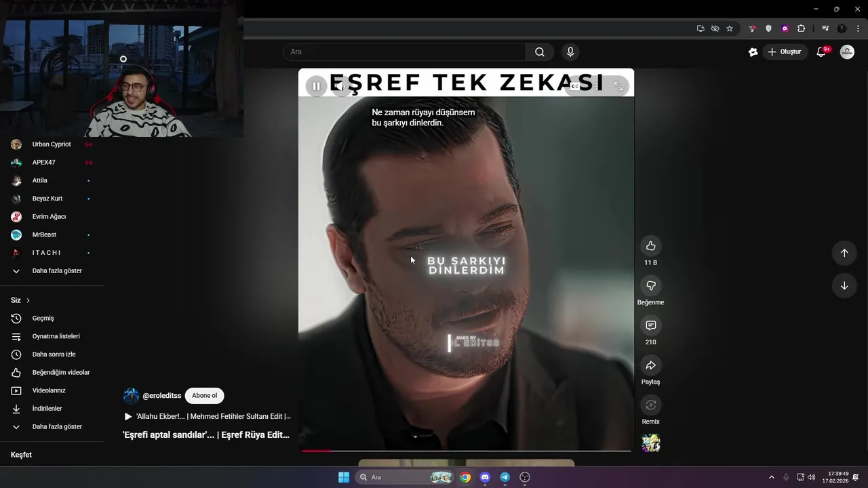Click the install app icon in address bar
The height and width of the screenshot is (488, 868).
pos(701,28)
